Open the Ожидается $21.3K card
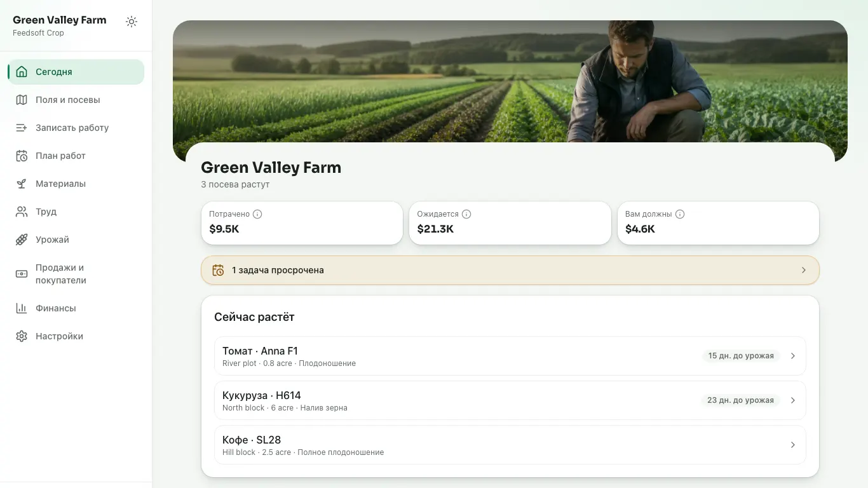This screenshot has width=868, height=488. click(x=510, y=223)
